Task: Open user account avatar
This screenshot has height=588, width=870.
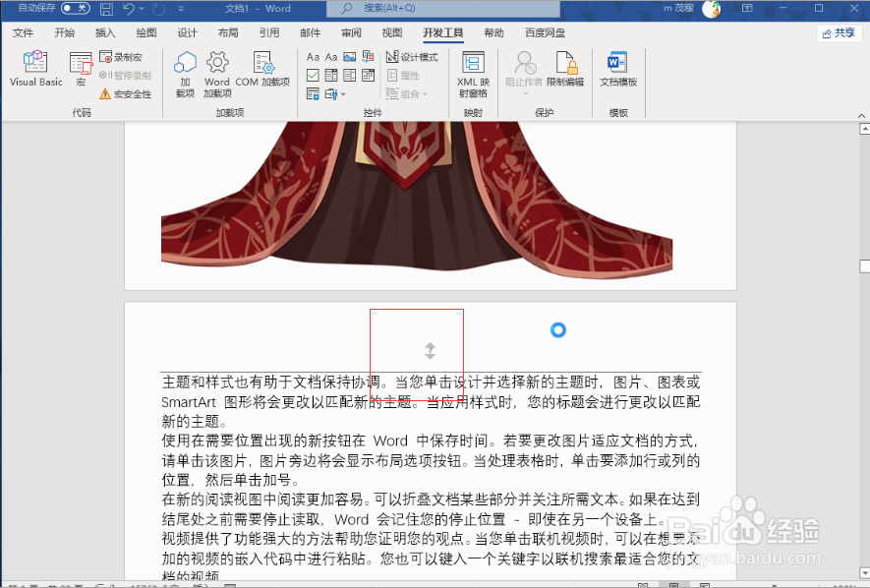Action: (712, 8)
